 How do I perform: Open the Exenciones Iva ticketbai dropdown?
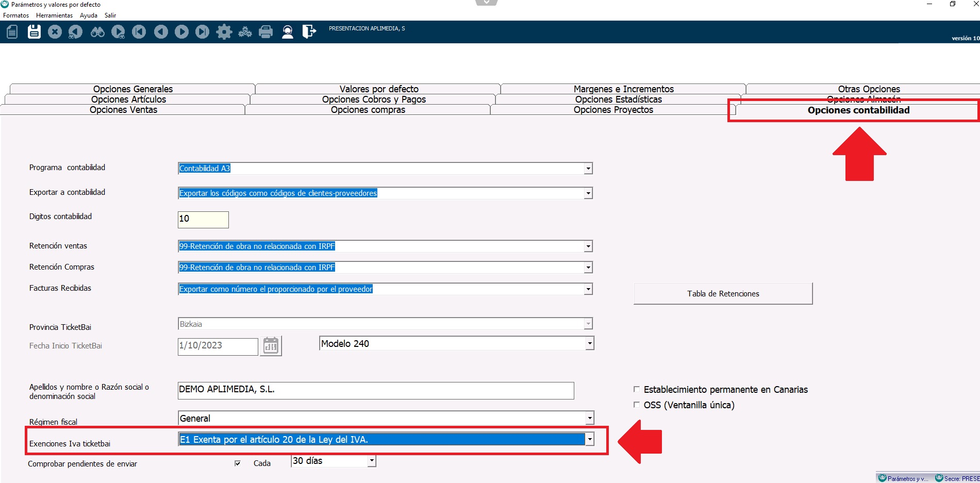tap(589, 439)
